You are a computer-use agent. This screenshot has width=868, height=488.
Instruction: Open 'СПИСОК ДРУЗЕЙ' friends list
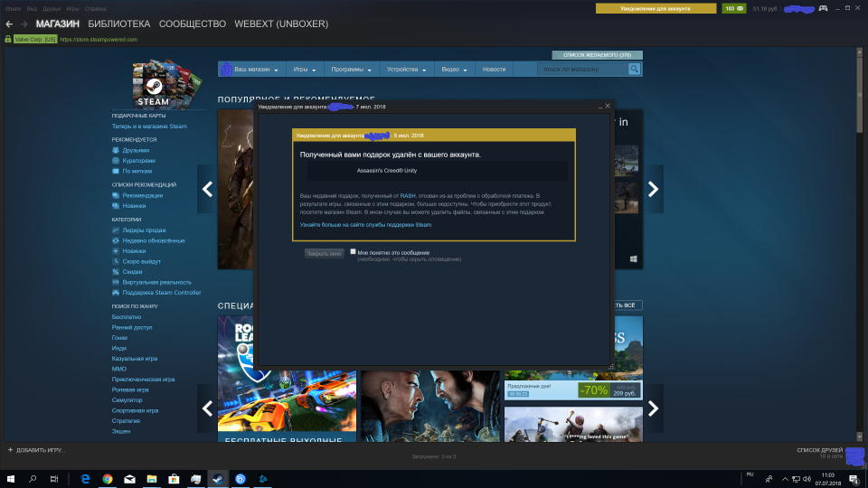click(819, 450)
